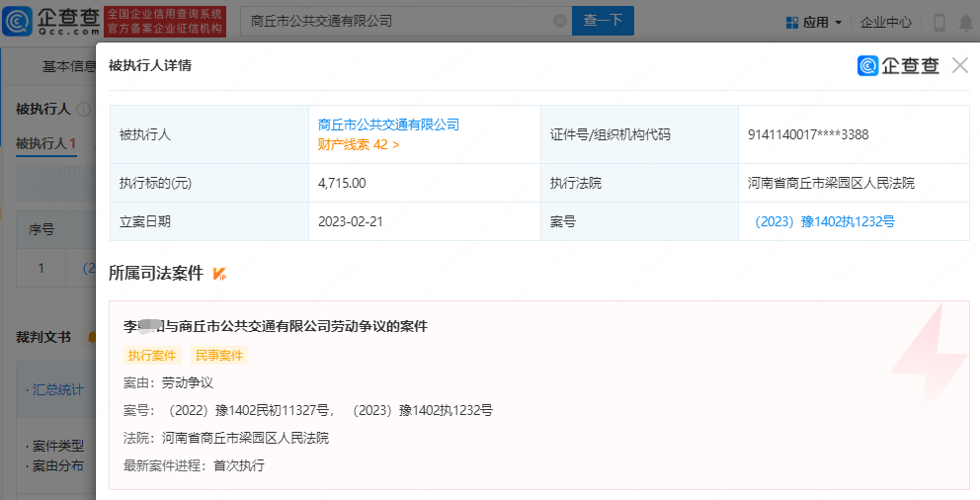Click the VIP badge beside 所属司法案件
Image resolution: width=980 pixels, height=500 pixels.
click(220, 273)
